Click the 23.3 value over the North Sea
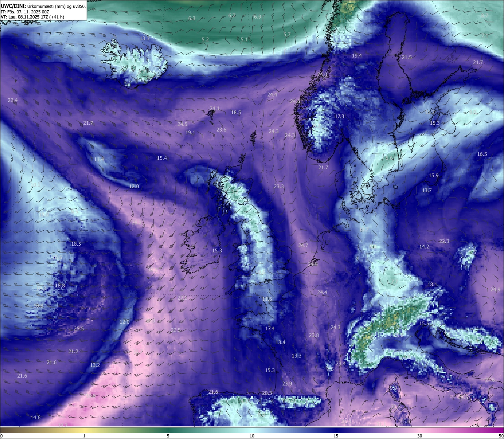 click(279, 187)
